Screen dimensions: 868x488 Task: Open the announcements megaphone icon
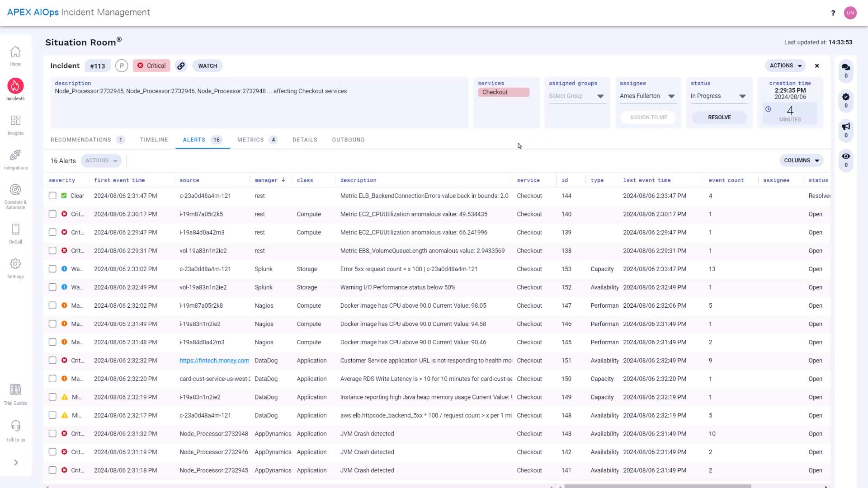(846, 127)
